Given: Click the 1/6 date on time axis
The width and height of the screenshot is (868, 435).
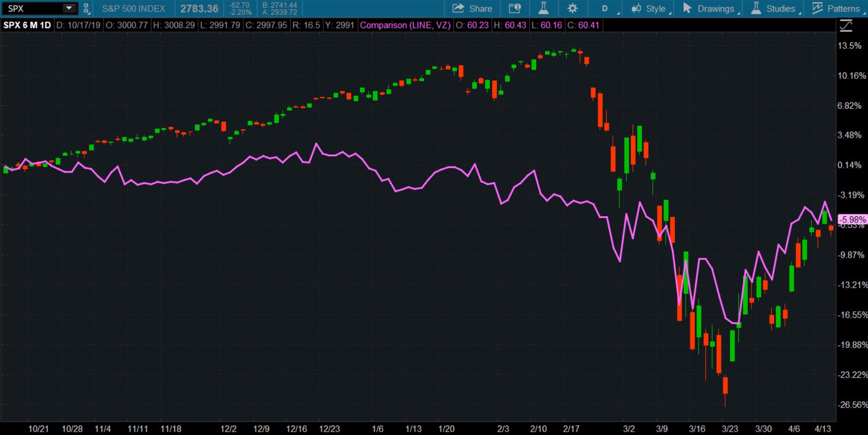Looking at the screenshot, I should coord(378,429).
